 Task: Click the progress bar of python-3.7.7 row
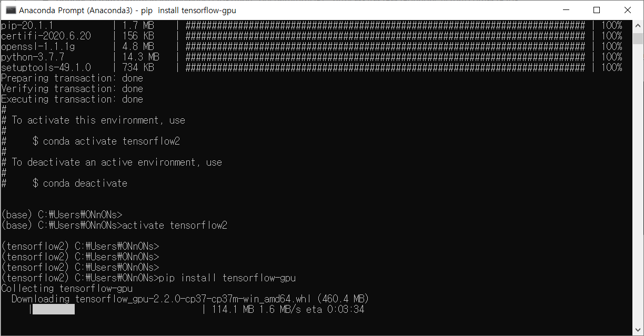click(x=385, y=57)
